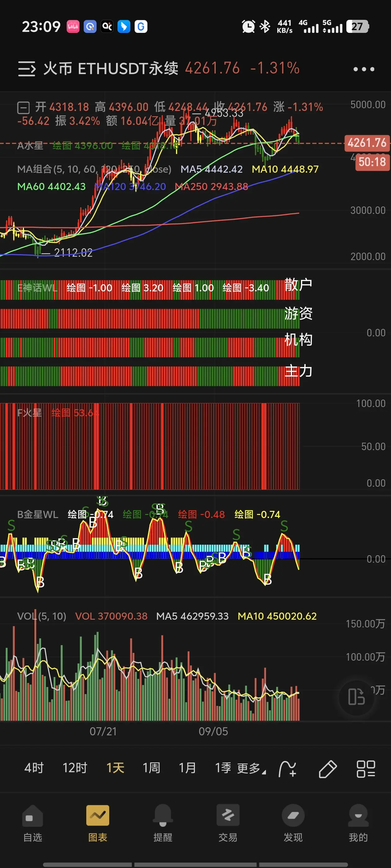The height and width of the screenshot is (868, 391).
Task: Open the layout grid icon
Action: click(x=366, y=768)
